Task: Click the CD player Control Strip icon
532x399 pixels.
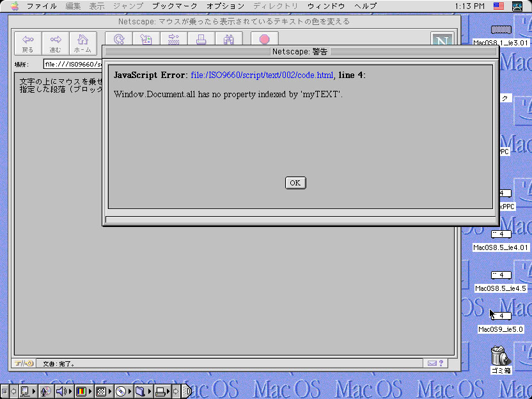Action: [x=123, y=391]
